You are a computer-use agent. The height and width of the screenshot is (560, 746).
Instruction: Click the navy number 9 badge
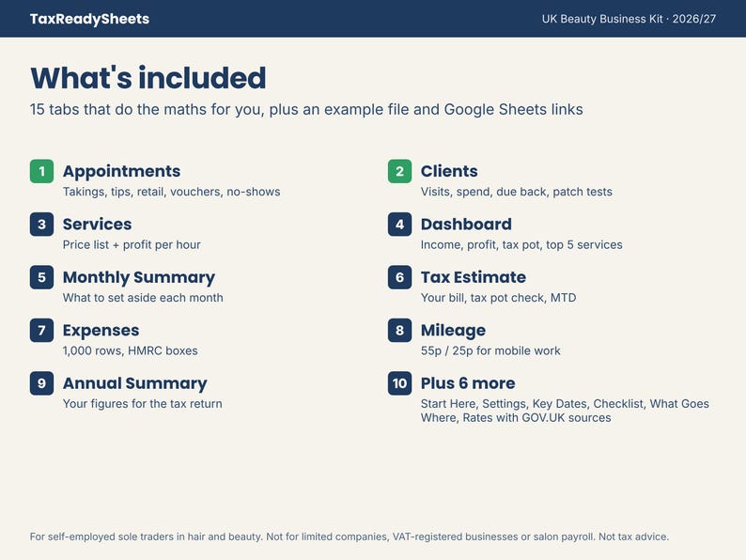(x=42, y=383)
